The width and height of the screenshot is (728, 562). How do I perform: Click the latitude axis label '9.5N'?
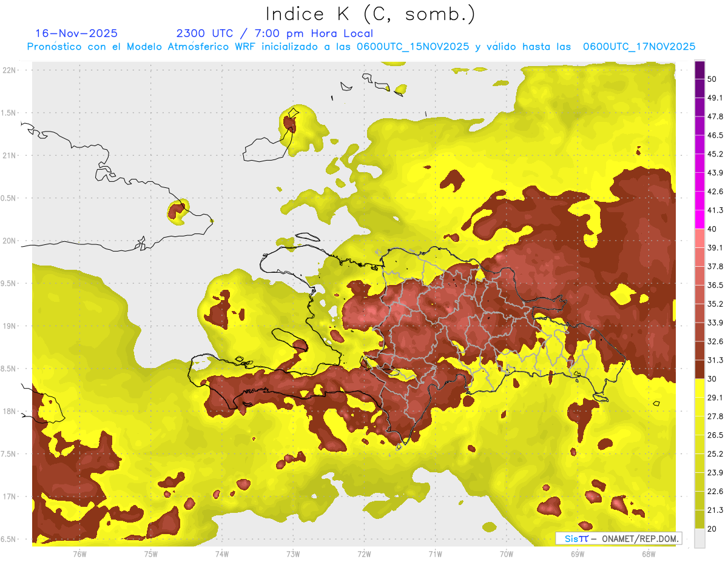point(9,284)
